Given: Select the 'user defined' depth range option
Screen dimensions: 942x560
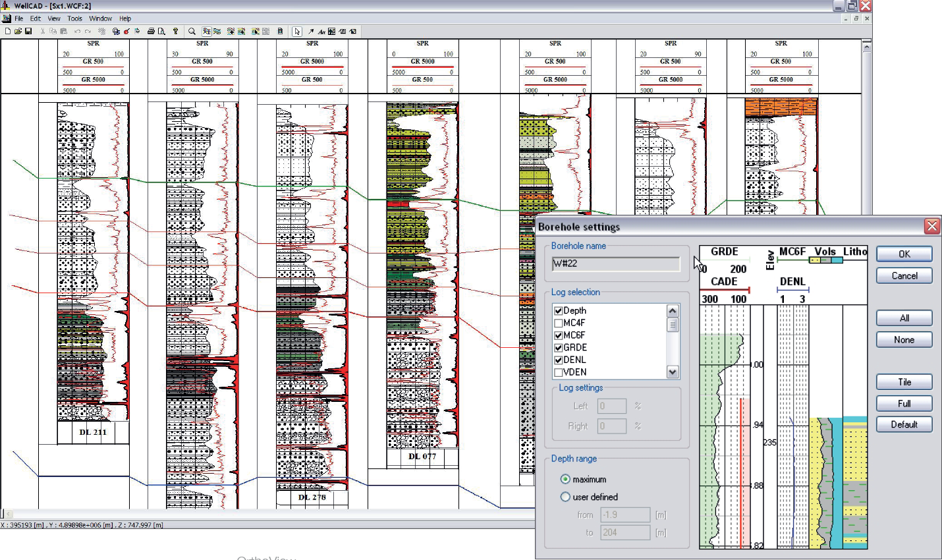Looking at the screenshot, I should (565, 497).
